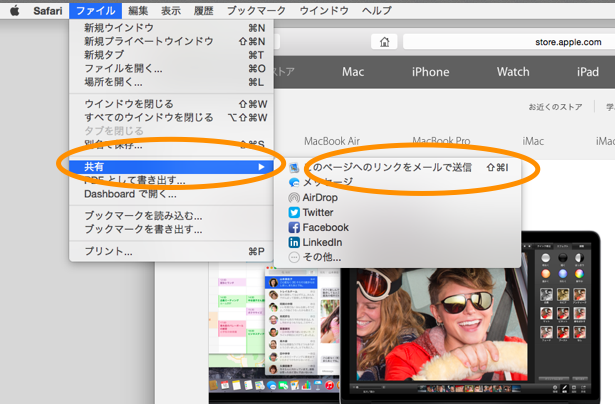Share the page to Facebook
Viewport: 615px width, 404px height.
coord(398,227)
